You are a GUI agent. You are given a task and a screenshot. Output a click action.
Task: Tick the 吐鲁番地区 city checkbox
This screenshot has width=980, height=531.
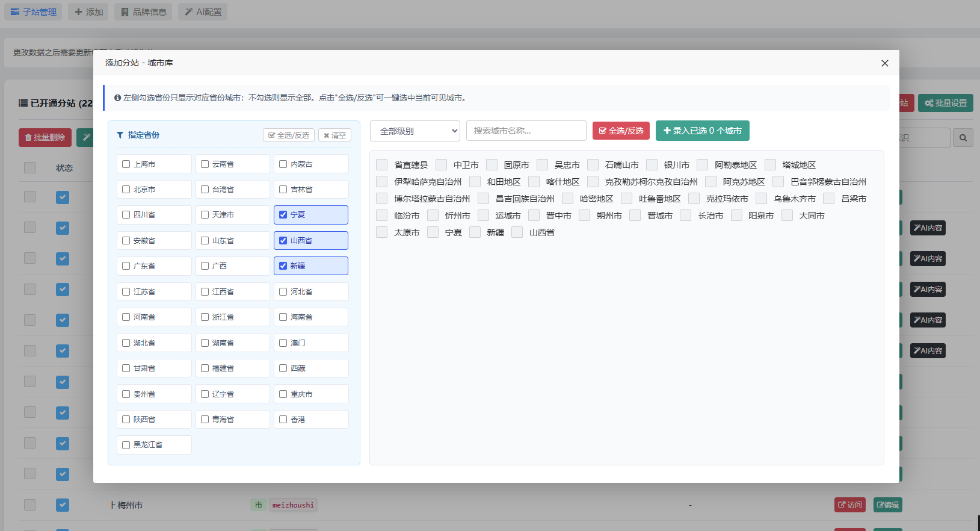pyautogui.click(x=626, y=199)
